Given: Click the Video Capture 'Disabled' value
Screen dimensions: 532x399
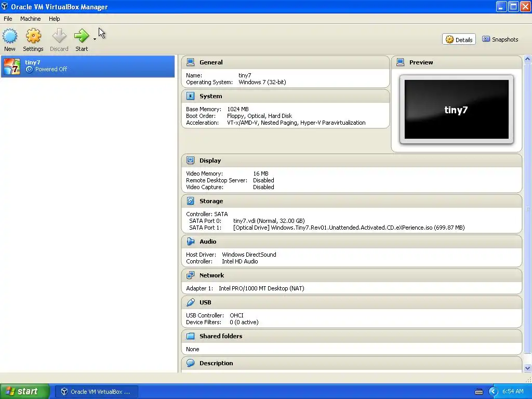Looking at the screenshot, I should 263,187.
